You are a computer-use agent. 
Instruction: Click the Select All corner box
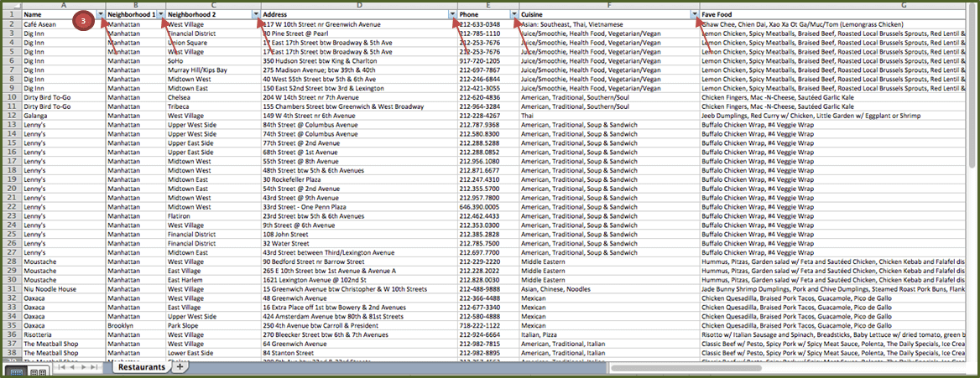tap(11, 6)
